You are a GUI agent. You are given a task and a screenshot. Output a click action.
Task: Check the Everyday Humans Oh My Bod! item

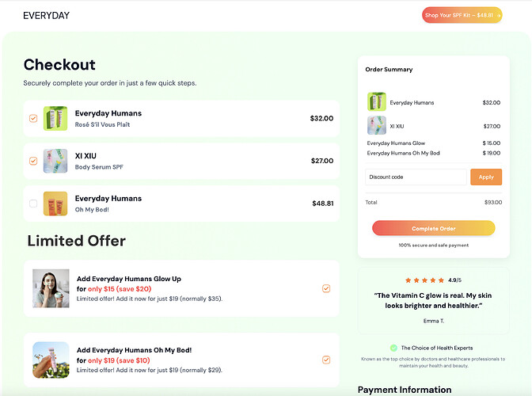pyautogui.click(x=33, y=204)
